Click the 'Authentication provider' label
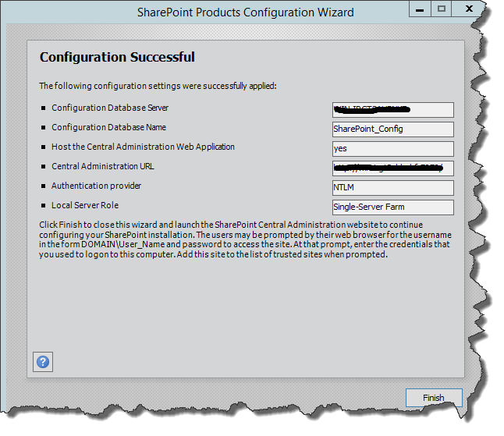This screenshot has width=504, height=436. [x=96, y=186]
